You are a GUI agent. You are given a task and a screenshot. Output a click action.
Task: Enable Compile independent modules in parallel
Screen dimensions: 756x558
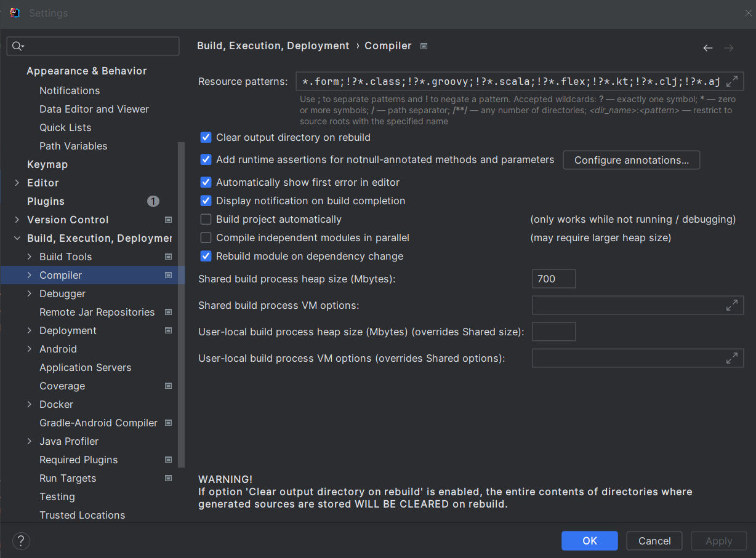(x=206, y=238)
